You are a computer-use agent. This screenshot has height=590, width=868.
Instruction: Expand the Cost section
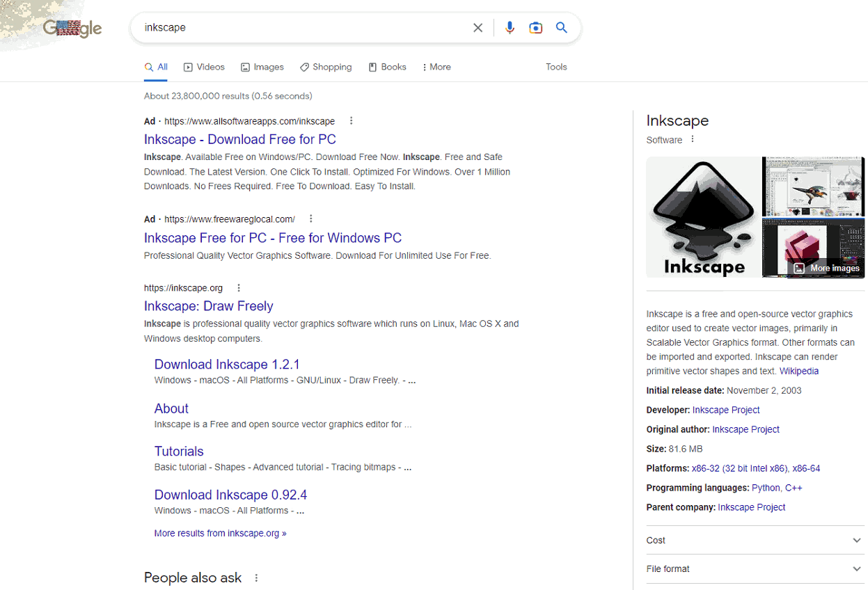point(755,540)
